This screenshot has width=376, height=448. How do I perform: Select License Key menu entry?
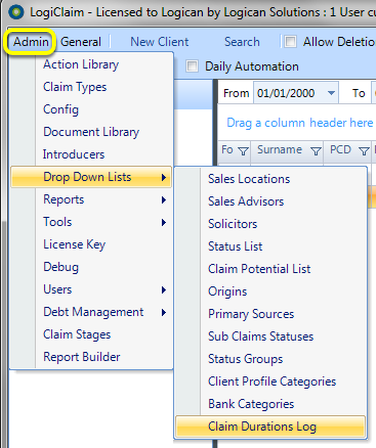point(91,245)
